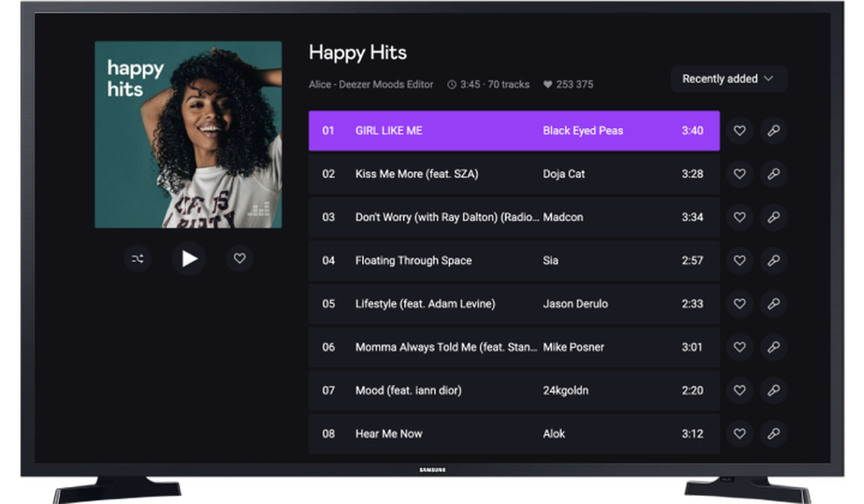This screenshot has height=504, width=864.
Task: Favorite Hear Me Now by Alok
Action: tap(739, 433)
